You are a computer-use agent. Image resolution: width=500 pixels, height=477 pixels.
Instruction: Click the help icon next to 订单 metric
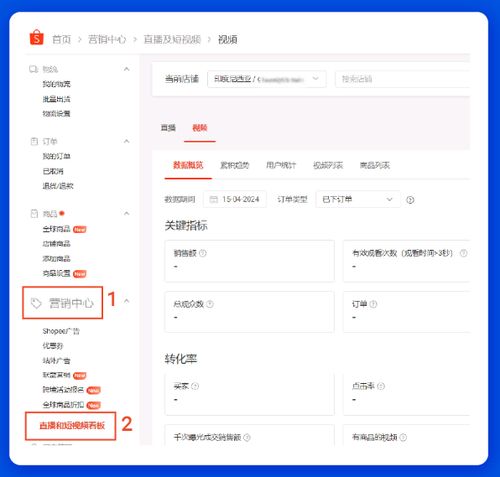pos(373,304)
